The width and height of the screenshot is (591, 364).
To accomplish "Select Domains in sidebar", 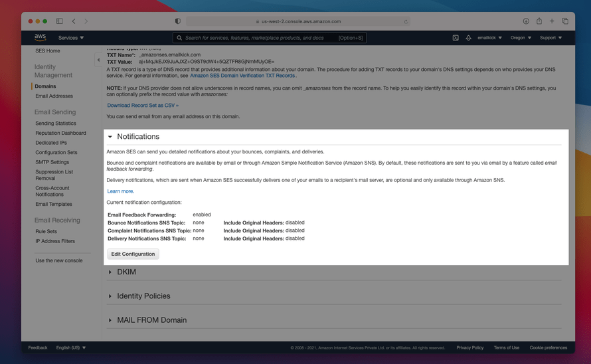I will click(x=45, y=86).
